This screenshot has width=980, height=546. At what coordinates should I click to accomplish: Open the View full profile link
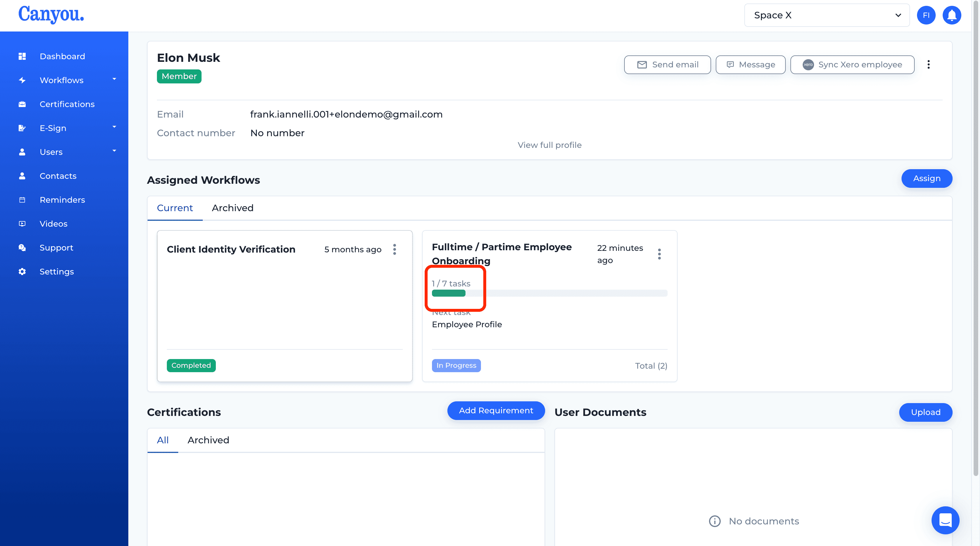[x=549, y=145]
